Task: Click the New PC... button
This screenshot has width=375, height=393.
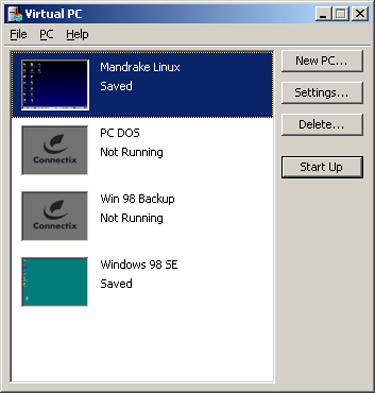Action: point(322,61)
